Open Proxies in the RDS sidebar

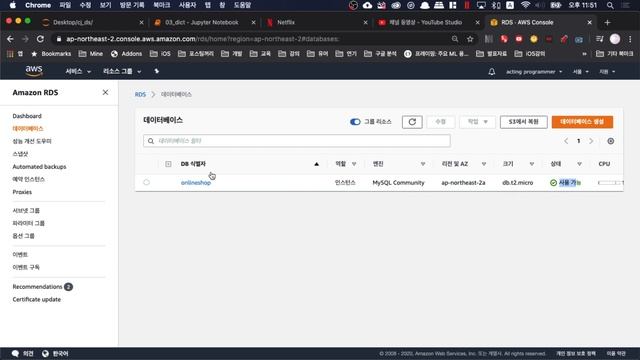(22, 192)
